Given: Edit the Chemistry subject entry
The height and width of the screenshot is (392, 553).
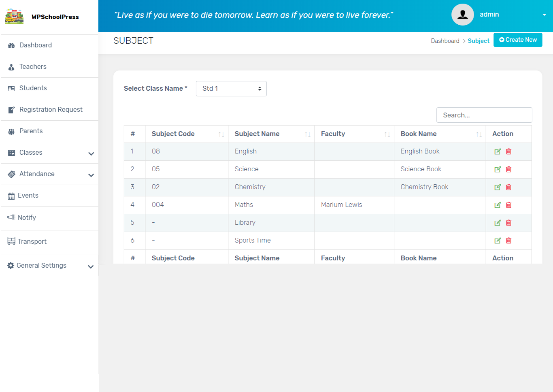Looking at the screenshot, I should (498, 187).
